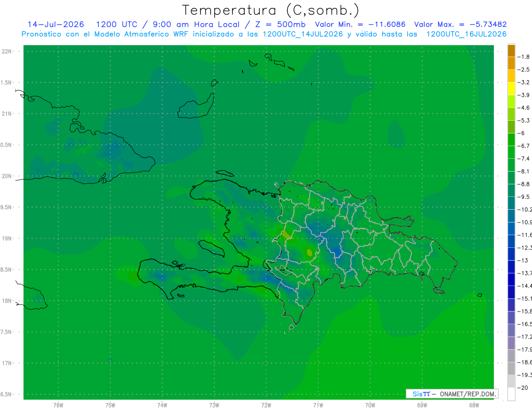Viewport: 532px width, 411px height.
Task: Click longitude label "69W"
Action: (422, 405)
